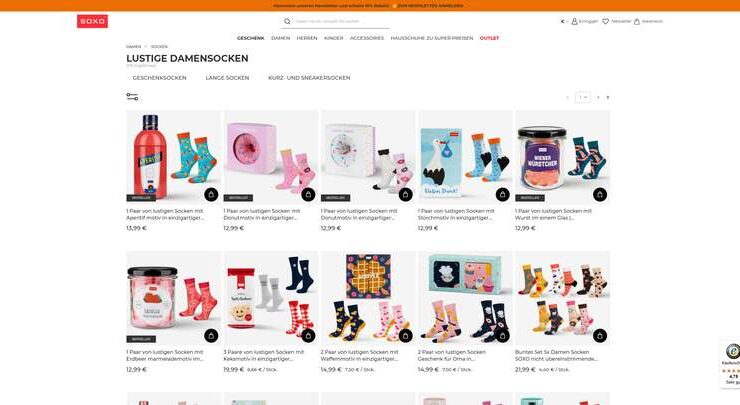Open the shopping bag icon

(637, 21)
